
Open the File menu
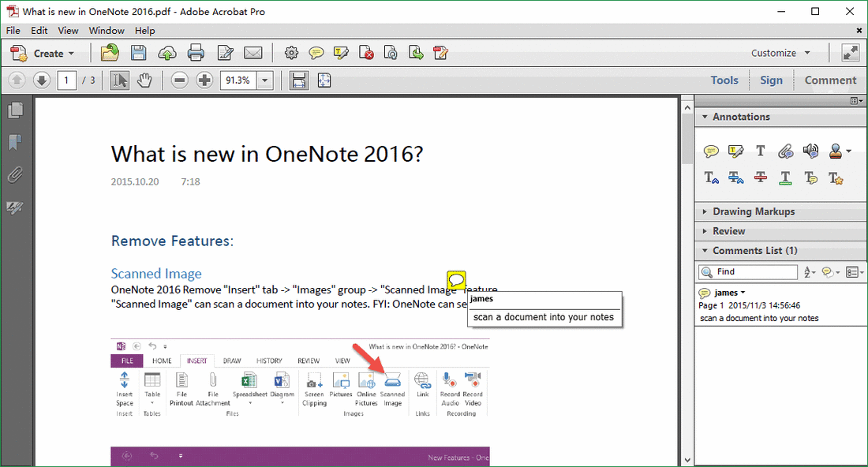(13, 31)
